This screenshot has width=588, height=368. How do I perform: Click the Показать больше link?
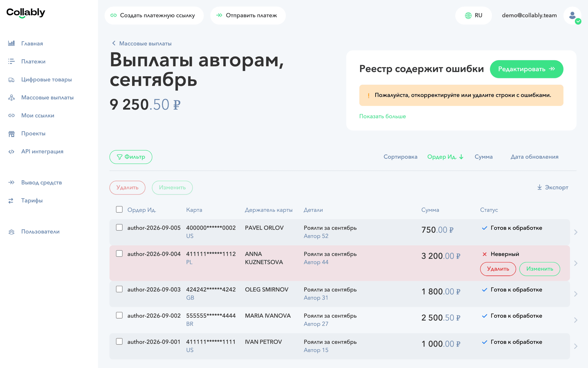(x=383, y=116)
